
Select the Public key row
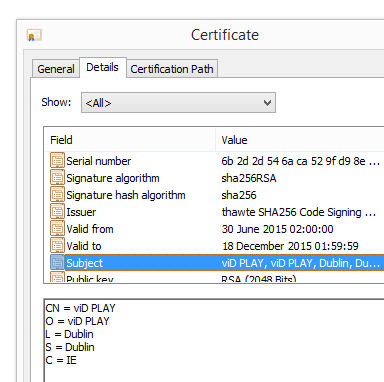coord(214,278)
